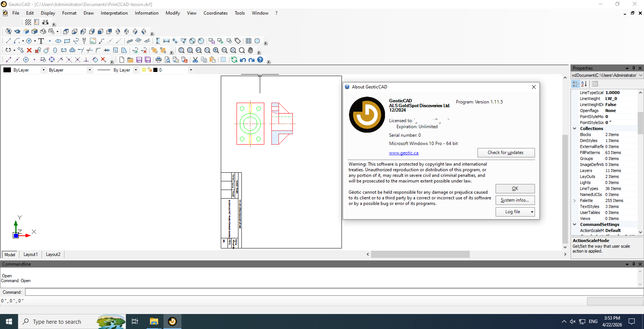
Task: Click the Open folder icon
Action: click(130, 60)
